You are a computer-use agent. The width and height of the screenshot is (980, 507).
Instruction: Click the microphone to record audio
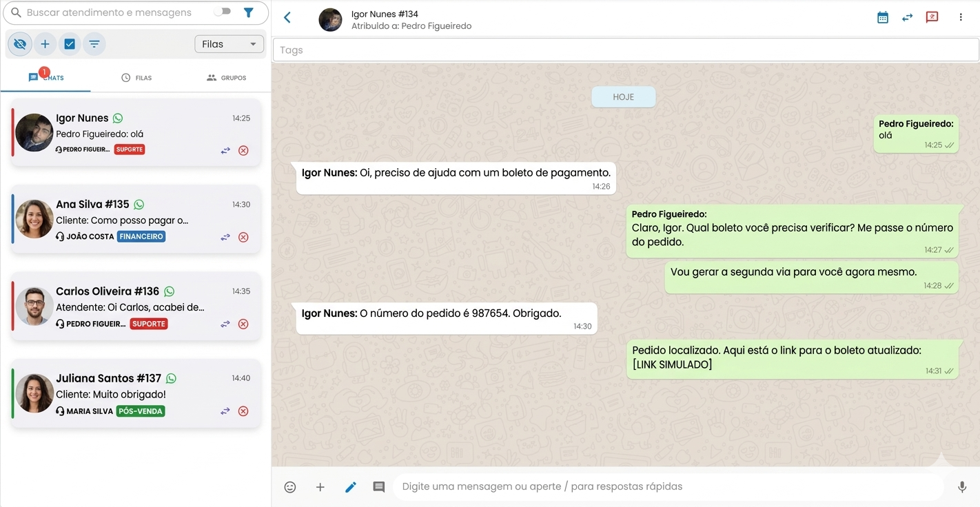(962, 487)
